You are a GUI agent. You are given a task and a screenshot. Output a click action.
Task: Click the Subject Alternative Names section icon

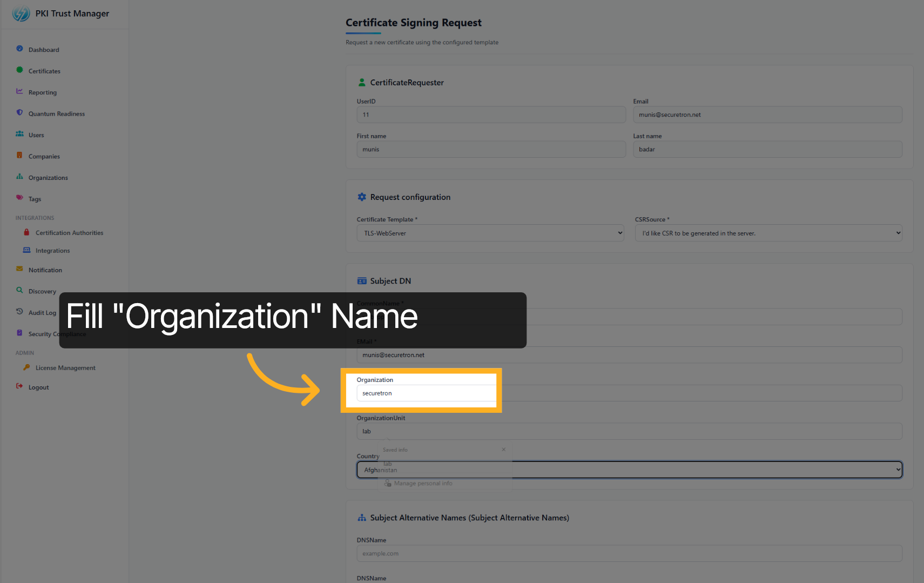pos(361,517)
